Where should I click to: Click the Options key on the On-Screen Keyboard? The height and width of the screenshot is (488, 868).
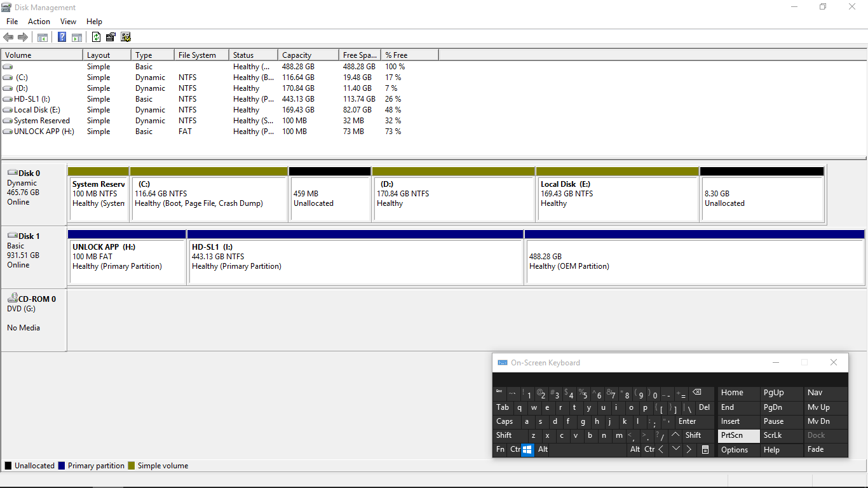[x=739, y=449]
